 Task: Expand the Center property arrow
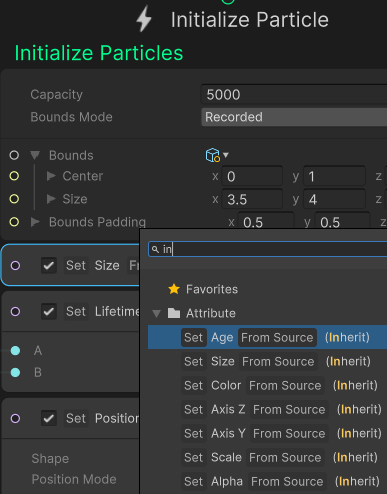(51, 176)
